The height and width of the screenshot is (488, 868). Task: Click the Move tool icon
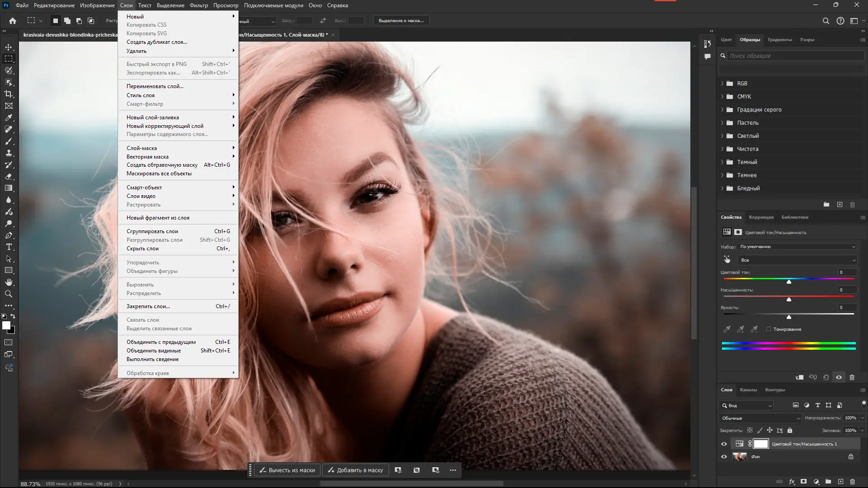click(9, 47)
